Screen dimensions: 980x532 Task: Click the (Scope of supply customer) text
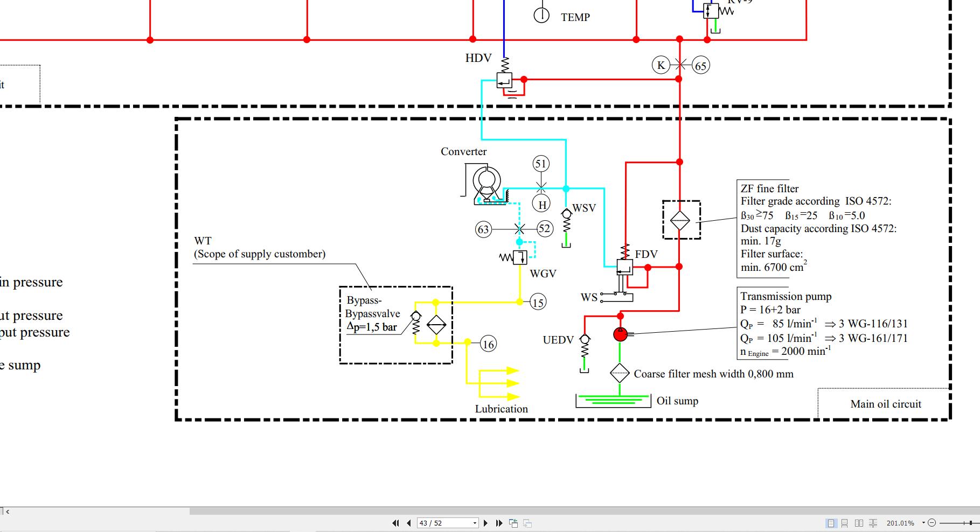pyautogui.click(x=260, y=254)
